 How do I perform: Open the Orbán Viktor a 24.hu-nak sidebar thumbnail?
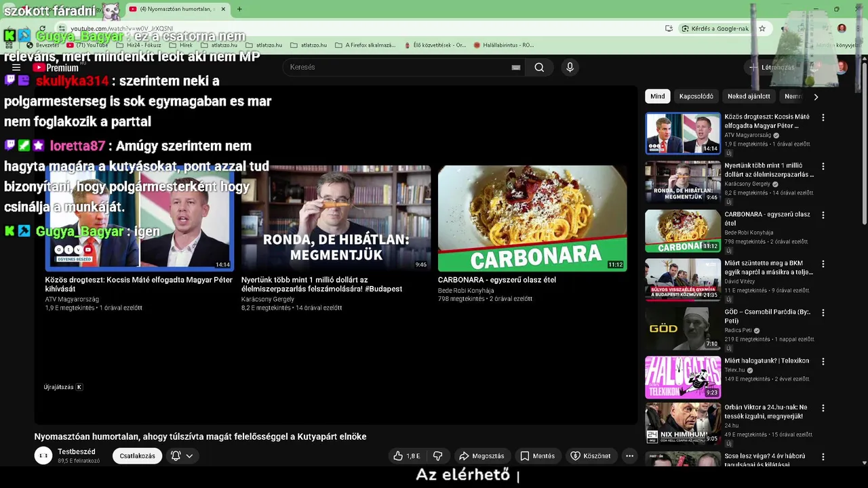(x=683, y=424)
